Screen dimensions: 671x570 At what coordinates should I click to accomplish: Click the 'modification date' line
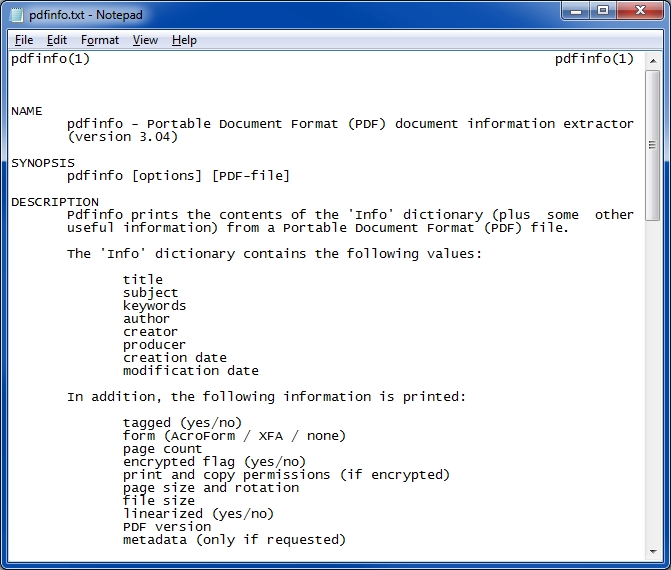[x=191, y=371]
